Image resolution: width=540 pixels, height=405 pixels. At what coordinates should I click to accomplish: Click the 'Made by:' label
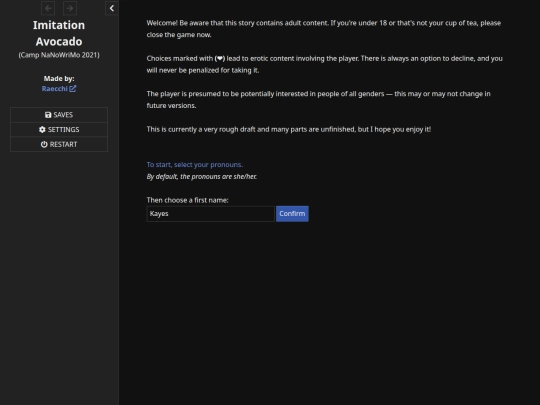pos(59,79)
